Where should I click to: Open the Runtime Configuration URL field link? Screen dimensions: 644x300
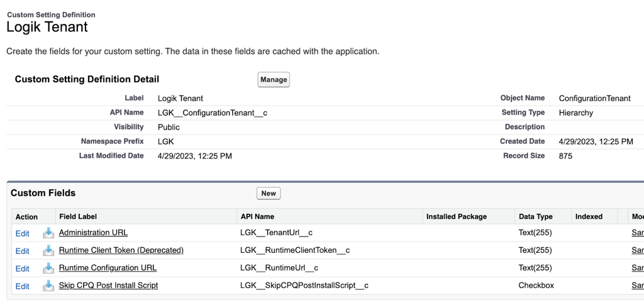tap(108, 268)
